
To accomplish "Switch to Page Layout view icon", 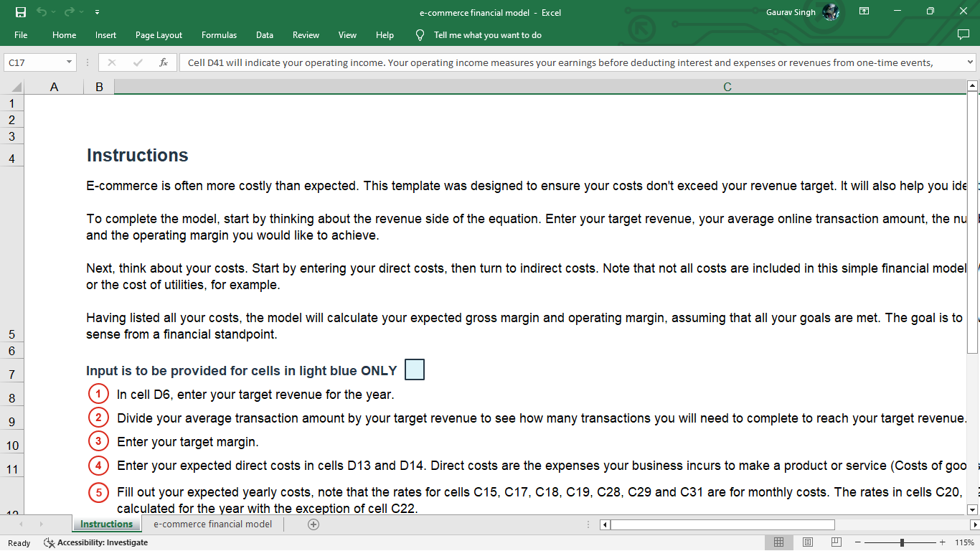I will 807,542.
